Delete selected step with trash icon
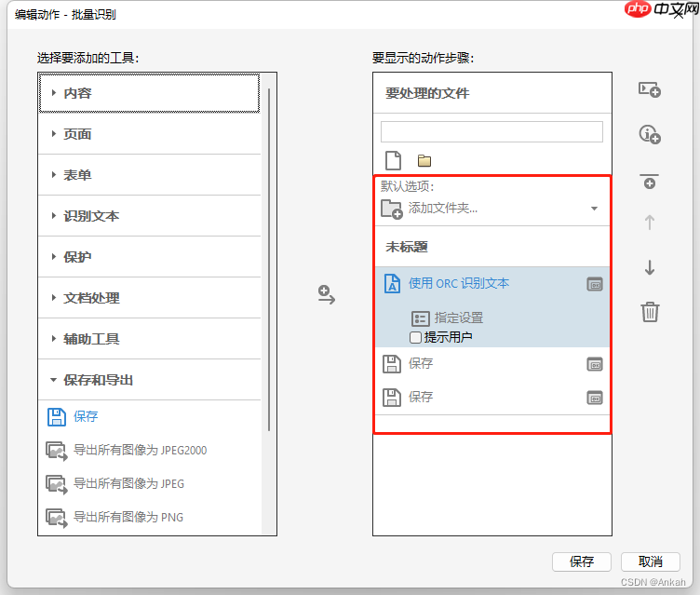700x595 pixels. pos(650,311)
